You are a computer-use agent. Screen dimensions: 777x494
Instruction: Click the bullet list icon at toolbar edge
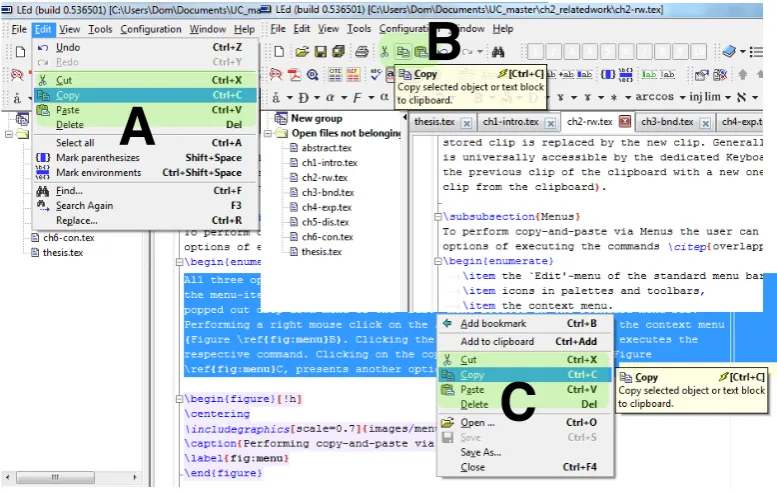point(756,52)
